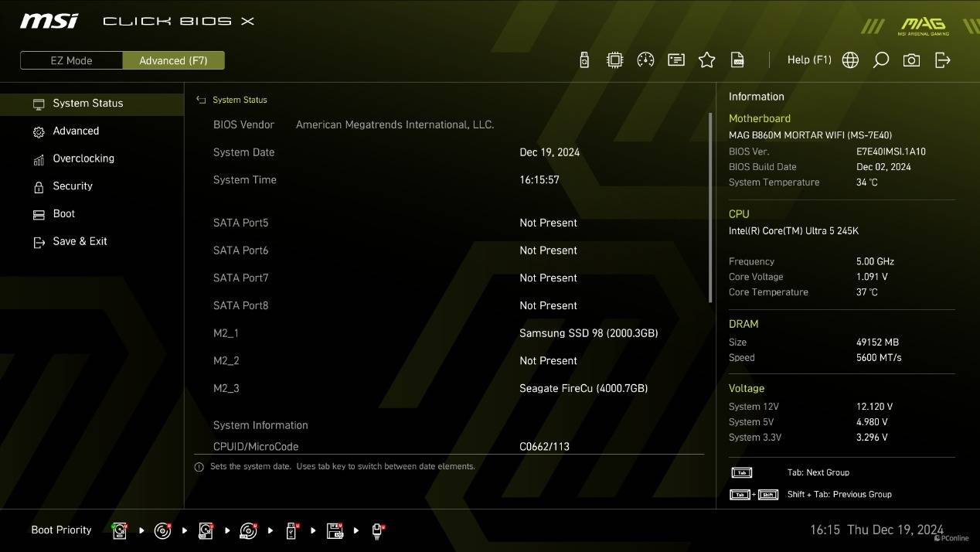Switch to EZ Mode
The width and height of the screenshot is (980, 552).
(x=71, y=60)
